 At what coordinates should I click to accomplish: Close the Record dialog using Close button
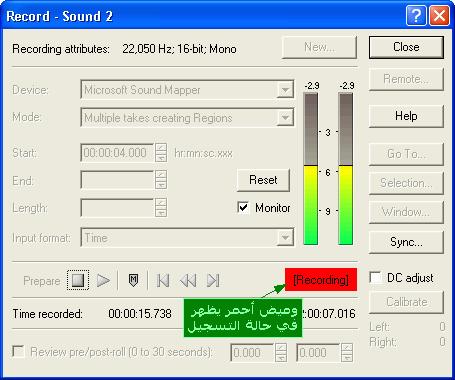pos(406,47)
